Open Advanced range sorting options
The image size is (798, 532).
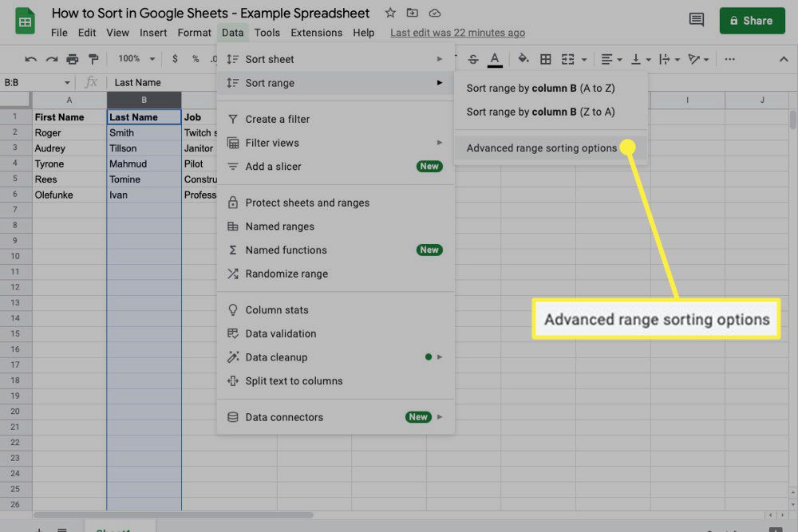[x=551, y=148]
